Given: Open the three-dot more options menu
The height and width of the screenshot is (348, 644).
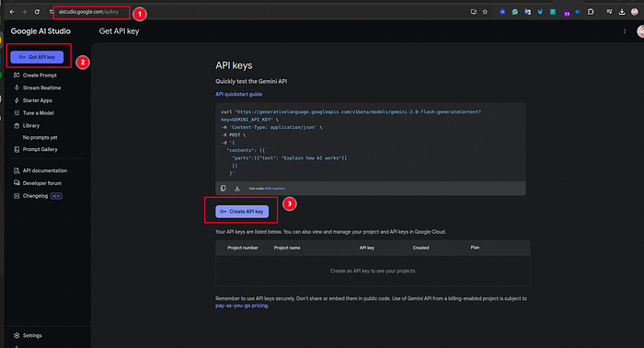Looking at the screenshot, I should click(625, 31).
